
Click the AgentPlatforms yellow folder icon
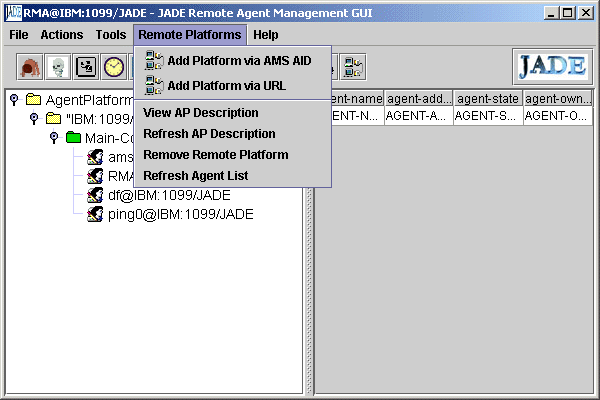tap(34, 100)
